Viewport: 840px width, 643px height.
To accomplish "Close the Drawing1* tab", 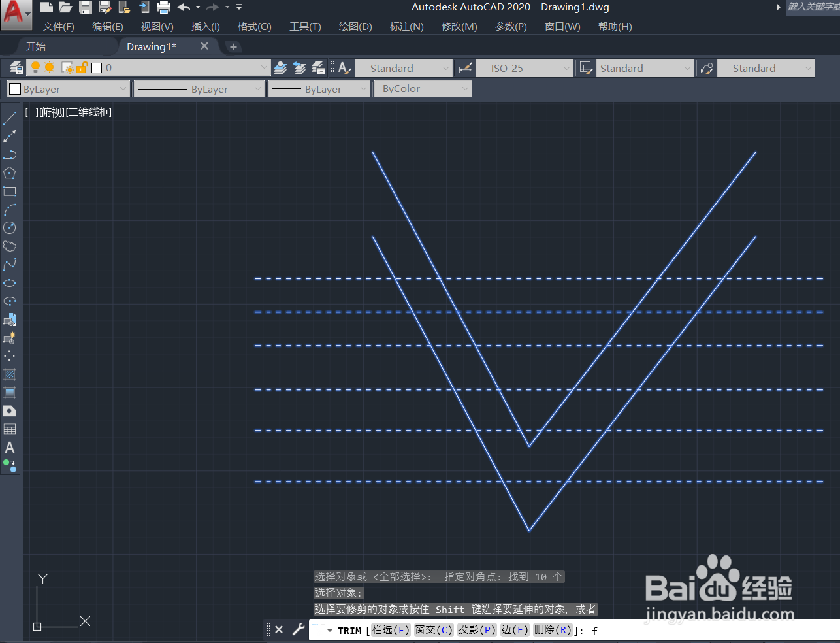I will point(204,46).
